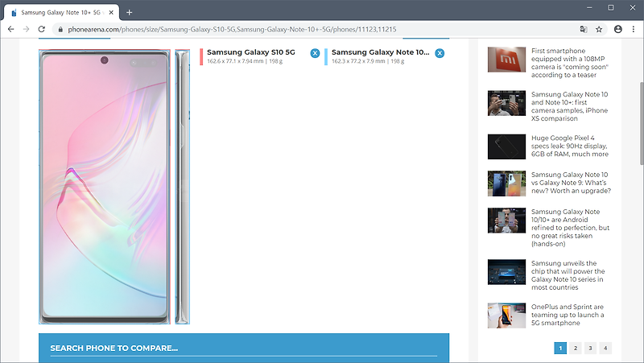This screenshot has width=644, height=363.
Task: Bookmark this page with the star
Action: (x=599, y=29)
